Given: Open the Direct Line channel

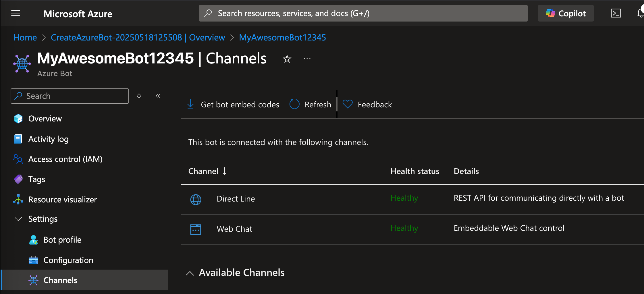Looking at the screenshot, I should (x=236, y=199).
